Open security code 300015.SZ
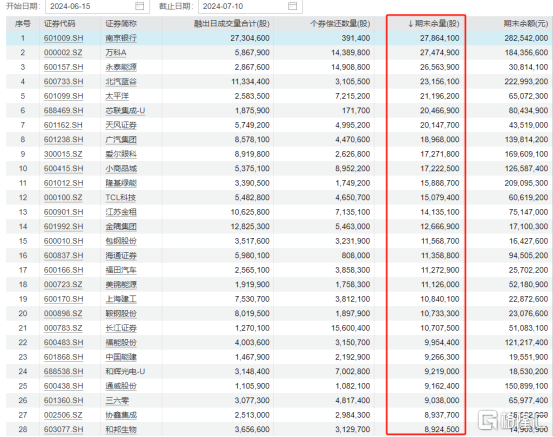This screenshot has width=553, height=437. point(63,154)
